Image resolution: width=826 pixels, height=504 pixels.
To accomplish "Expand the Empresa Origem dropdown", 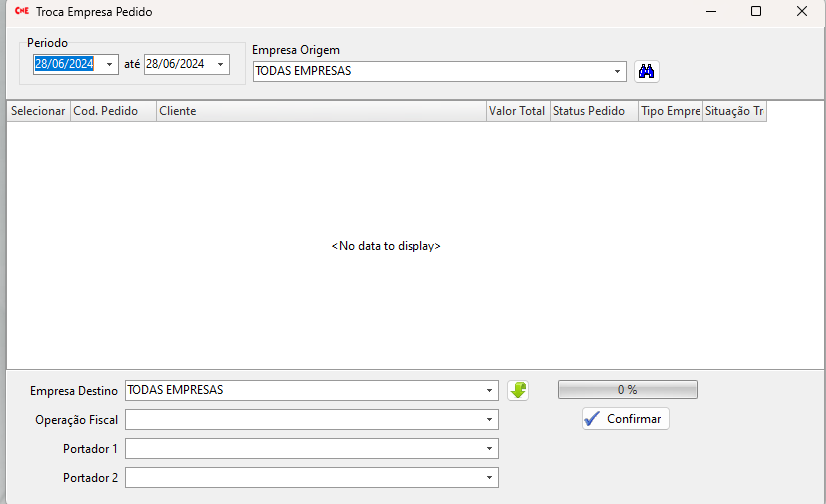I will [x=618, y=71].
